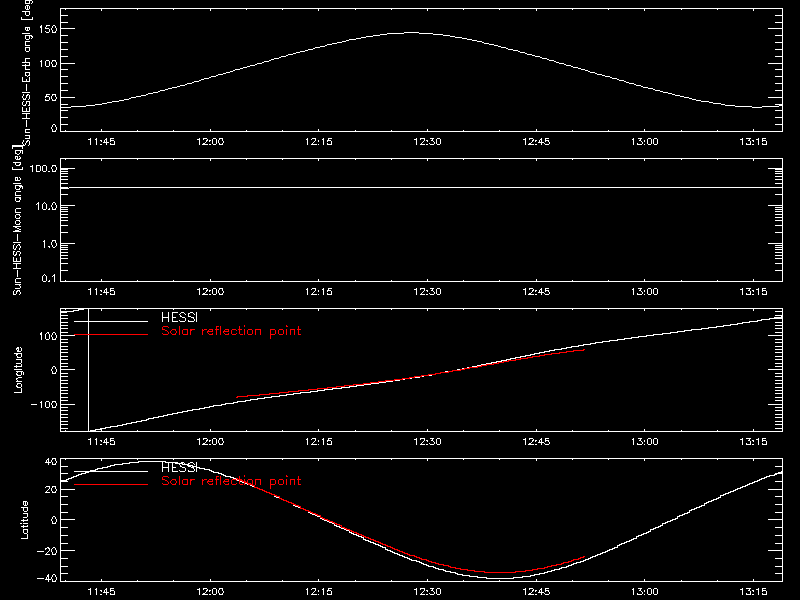Click 13:15 time label below Latitude plot
The width and height of the screenshot is (800, 600).
point(754,592)
